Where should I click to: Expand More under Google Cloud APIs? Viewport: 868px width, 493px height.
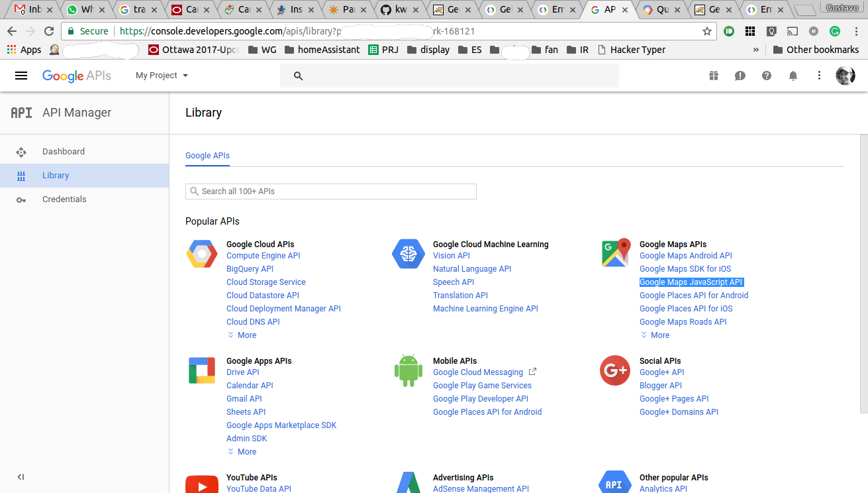point(242,335)
